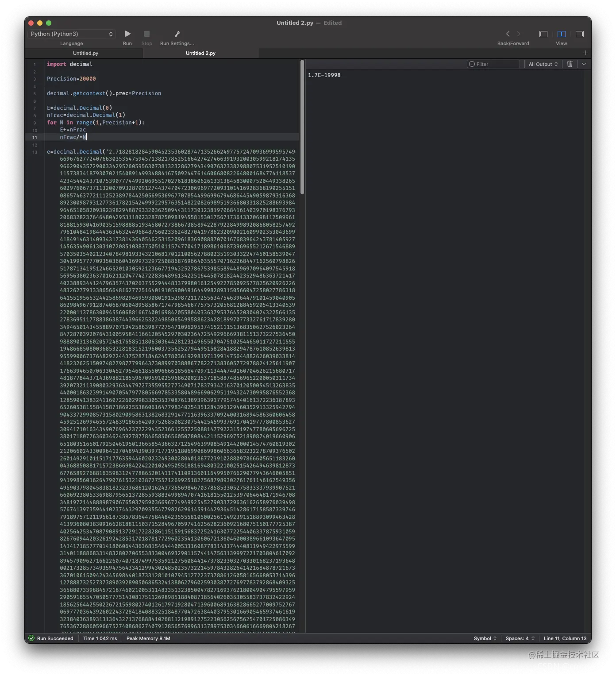This screenshot has height=676, width=616.
Task: Click the 'E=decimal.Decimal(0)' line
Action: click(79, 108)
